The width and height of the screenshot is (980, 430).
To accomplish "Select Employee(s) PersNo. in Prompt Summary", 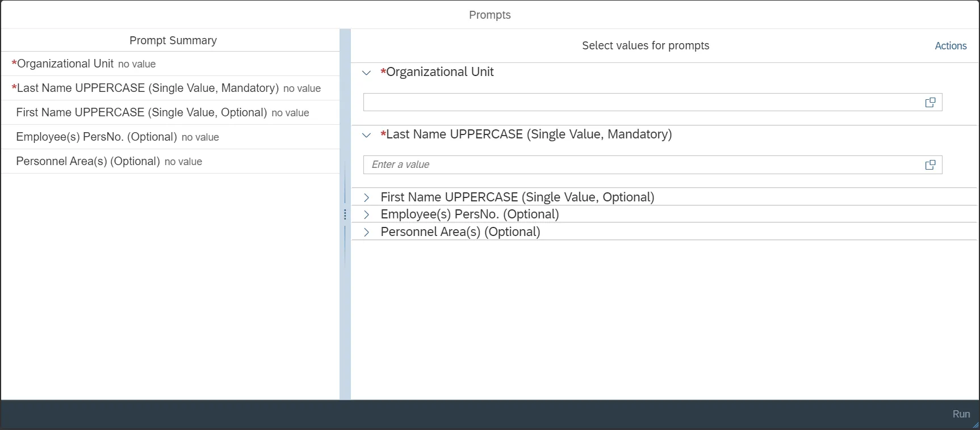I will (97, 137).
